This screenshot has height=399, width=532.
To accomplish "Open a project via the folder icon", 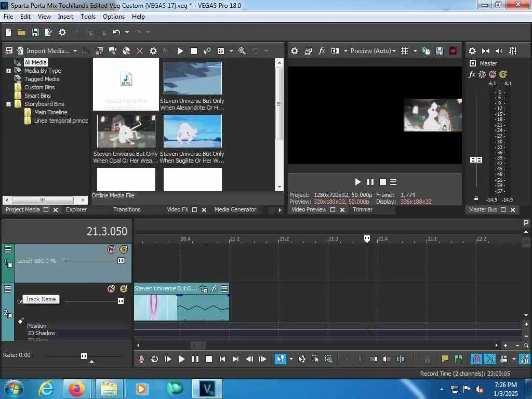I will coord(22,32).
